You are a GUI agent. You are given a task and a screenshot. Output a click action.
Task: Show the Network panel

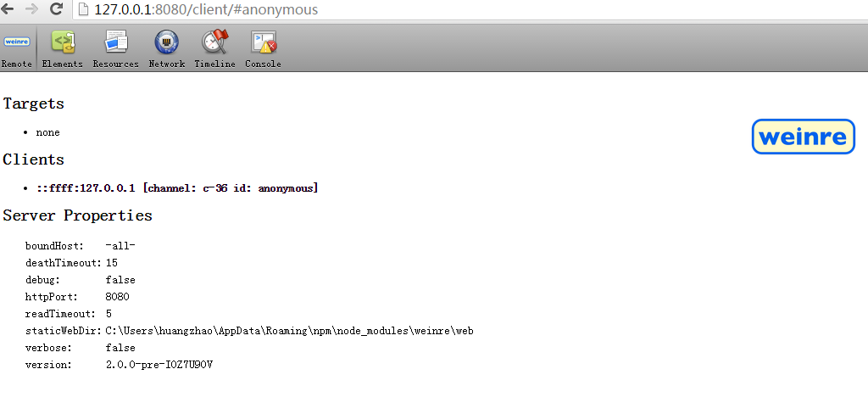(166, 48)
